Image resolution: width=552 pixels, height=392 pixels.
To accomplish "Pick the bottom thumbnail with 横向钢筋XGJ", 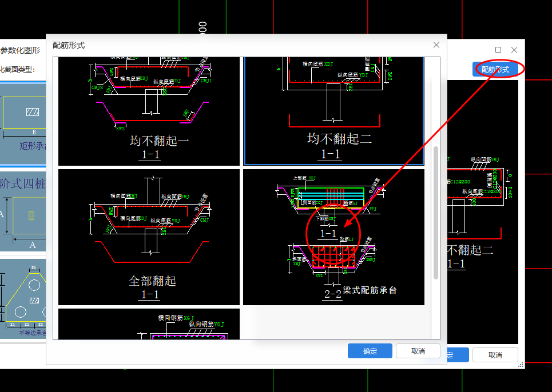I will 149,324.
